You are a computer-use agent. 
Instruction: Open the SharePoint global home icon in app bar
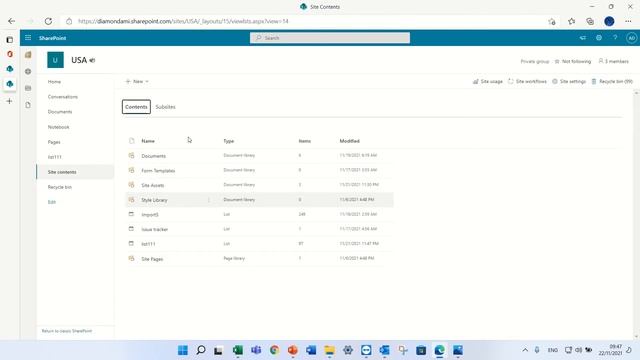click(x=28, y=55)
